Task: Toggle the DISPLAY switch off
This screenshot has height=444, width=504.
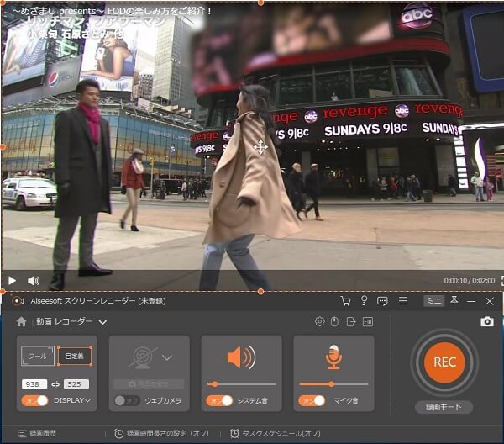Action: 36,400
